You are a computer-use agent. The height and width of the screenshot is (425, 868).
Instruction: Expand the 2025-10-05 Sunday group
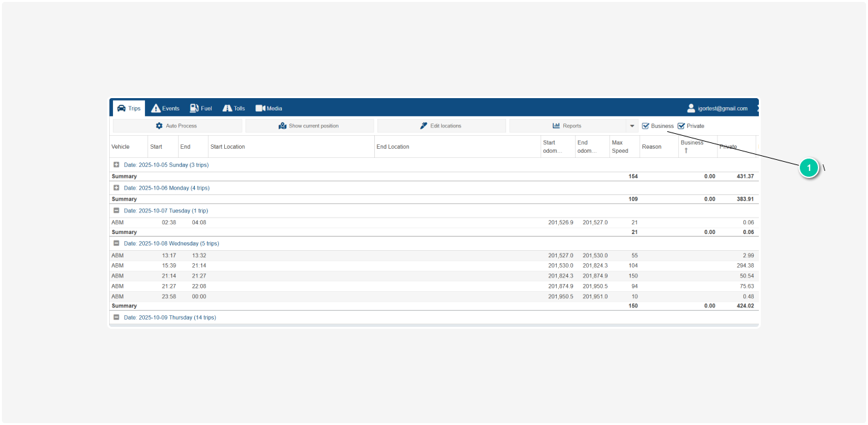116,165
